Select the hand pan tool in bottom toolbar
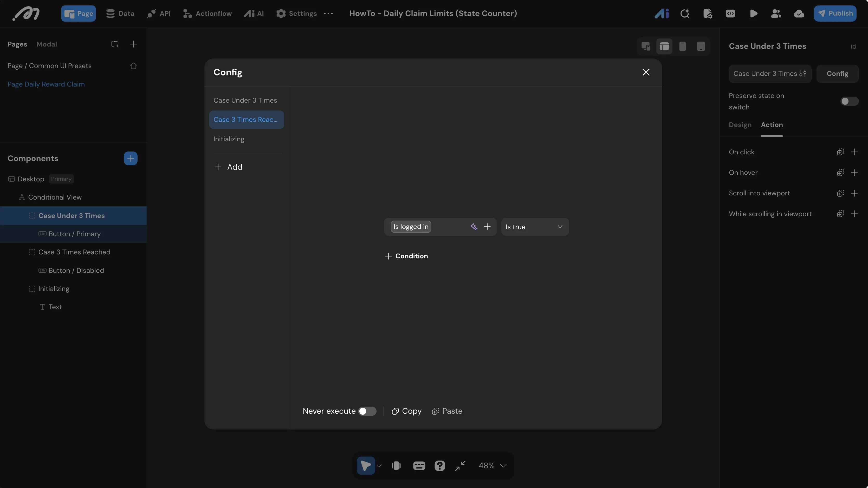Viewport: 868px width, 488px height. 396,465
